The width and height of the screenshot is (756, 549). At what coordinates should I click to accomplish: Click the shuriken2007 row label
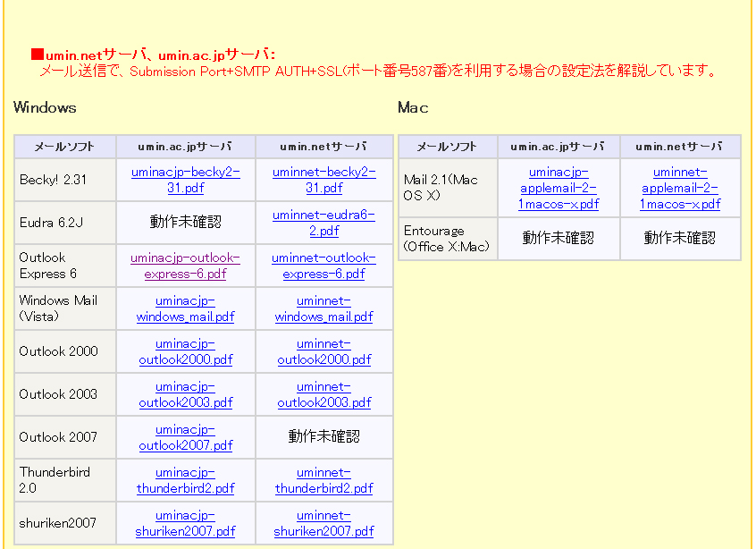58,523
